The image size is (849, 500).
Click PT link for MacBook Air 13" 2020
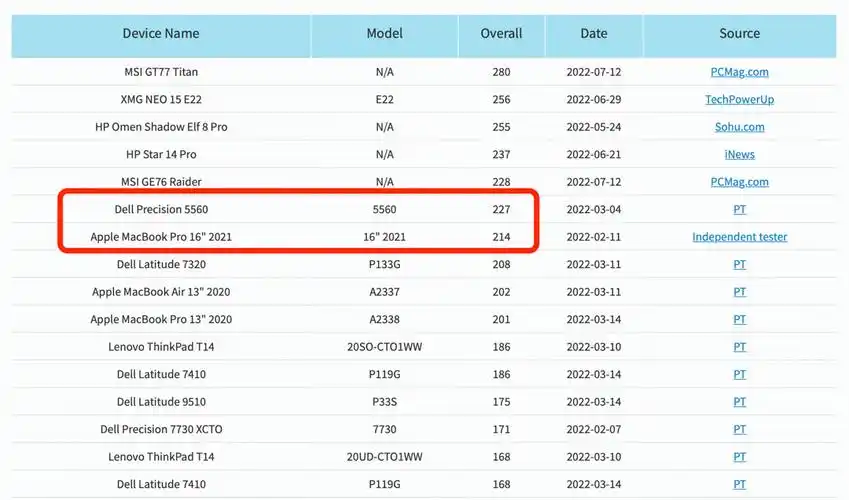tap(739, 292)
